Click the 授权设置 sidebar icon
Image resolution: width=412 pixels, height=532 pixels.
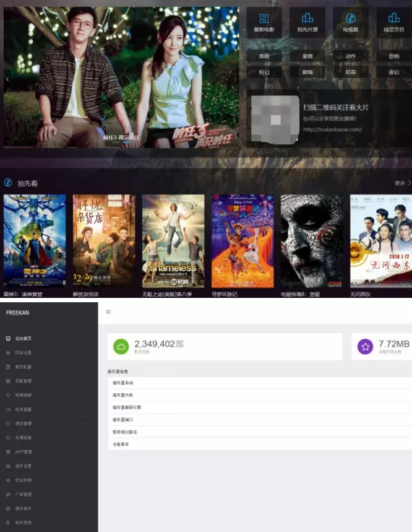pos(8,466)
